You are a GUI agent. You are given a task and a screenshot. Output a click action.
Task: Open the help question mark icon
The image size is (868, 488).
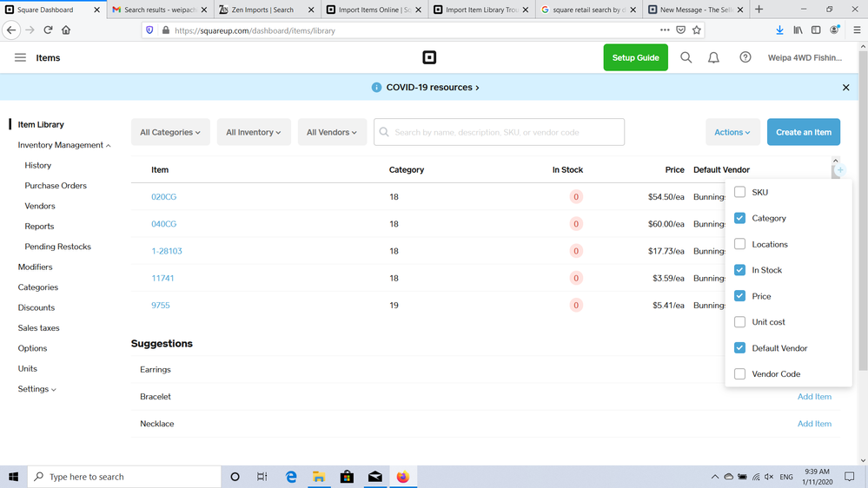coord(745,58)
